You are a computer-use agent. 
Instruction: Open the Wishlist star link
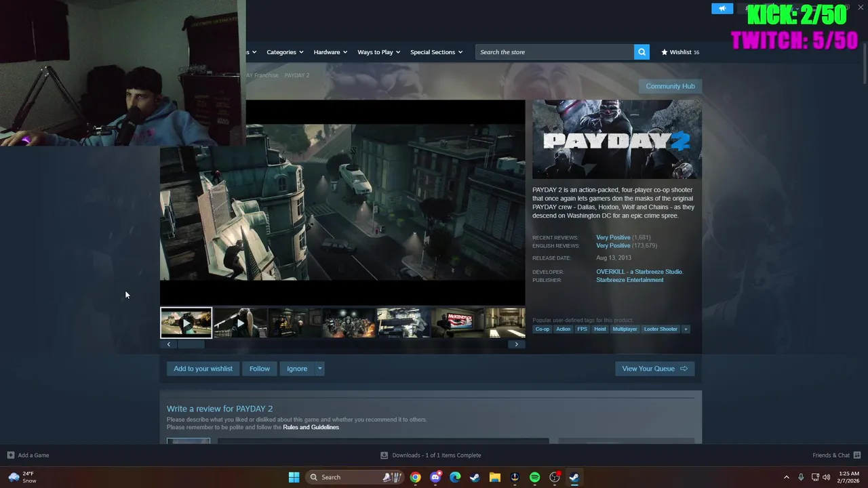point(680,52)
